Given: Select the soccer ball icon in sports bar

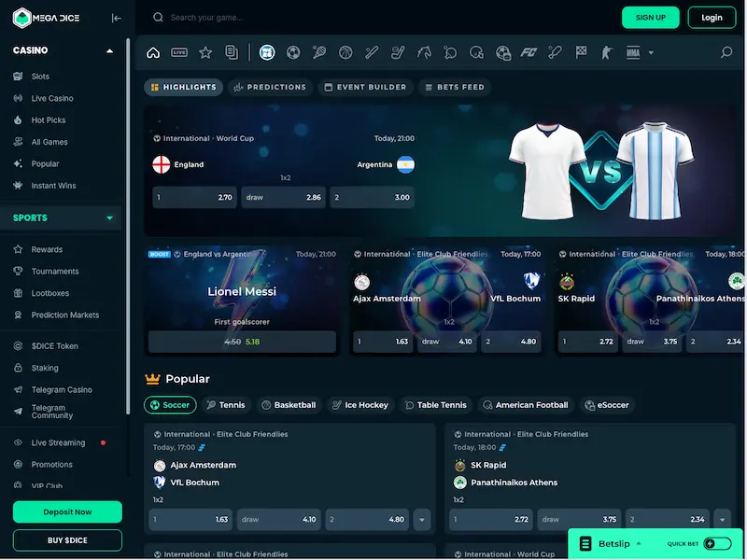Looking at the screenshot, I should point(293,52).
